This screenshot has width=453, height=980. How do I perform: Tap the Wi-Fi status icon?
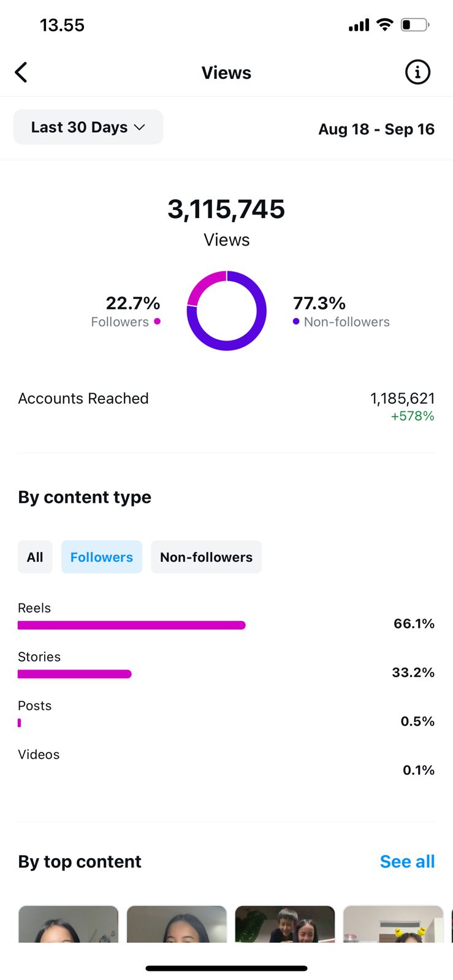(385, 24)
